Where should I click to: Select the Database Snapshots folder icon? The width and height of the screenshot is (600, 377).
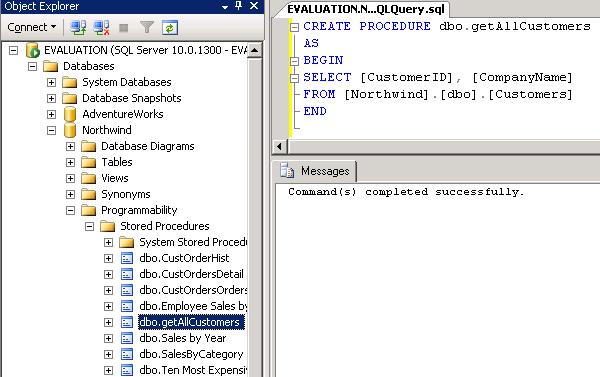tap(69, 98)
